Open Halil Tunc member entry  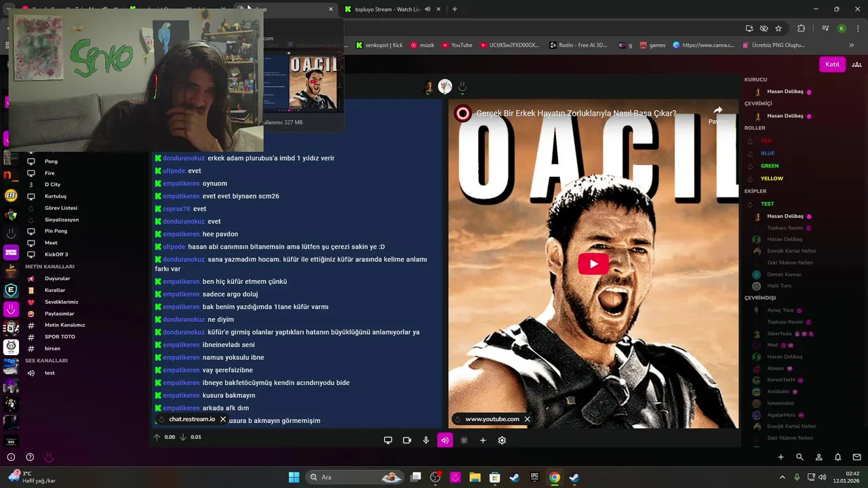pyautogui.click(x=779, y=286)
